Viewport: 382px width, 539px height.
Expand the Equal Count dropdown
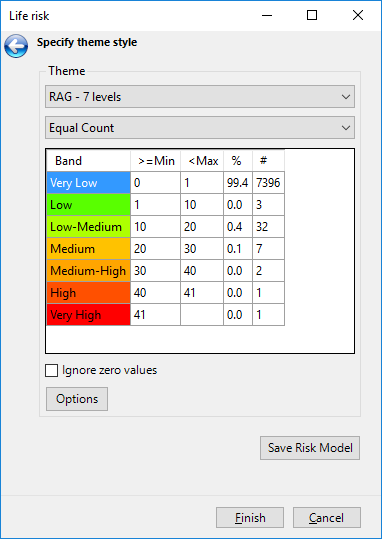pos(200,128)
